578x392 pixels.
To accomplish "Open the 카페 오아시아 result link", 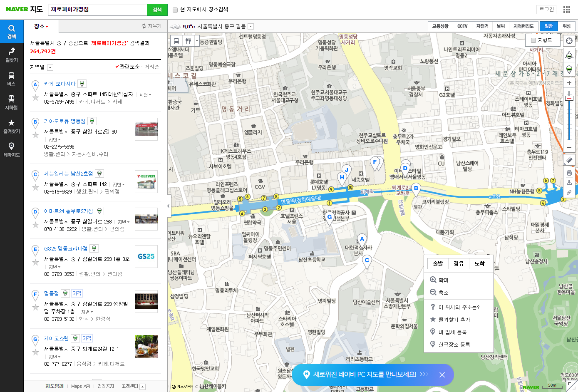I will (x=60, y=84).
